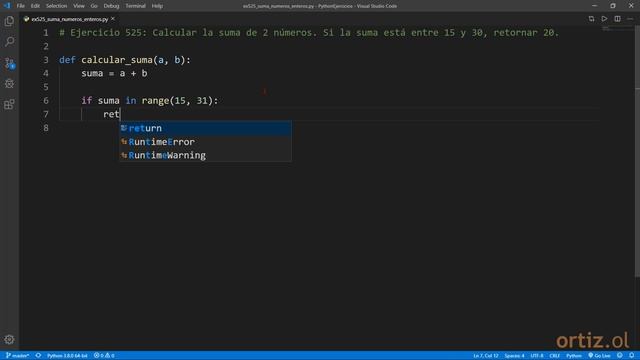Choose the 'return' autocomplete suggestion
Viewport: 640px width, 360px height.
coord(205,128)
